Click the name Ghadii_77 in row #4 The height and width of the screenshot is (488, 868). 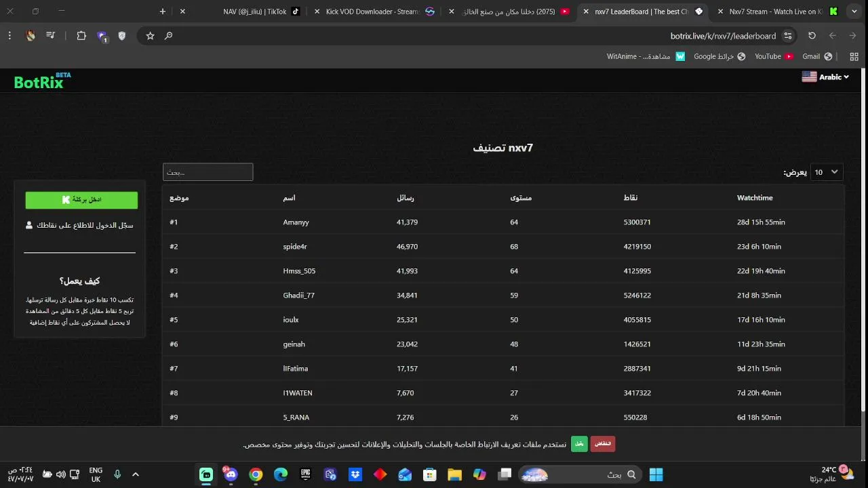pos(298,296)
